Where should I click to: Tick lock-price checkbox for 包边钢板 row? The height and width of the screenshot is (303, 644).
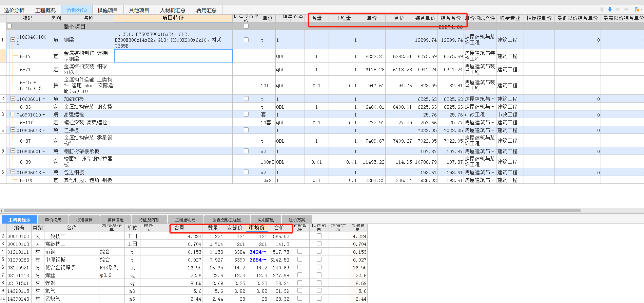click(x=246, y=172)
